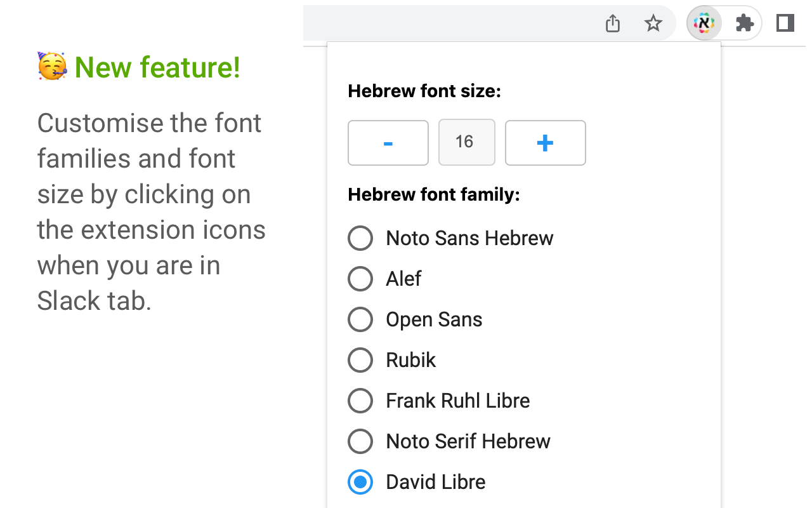The image size is (812, 508).
Task: Select the Open Sans font
Action: (360, 319)
